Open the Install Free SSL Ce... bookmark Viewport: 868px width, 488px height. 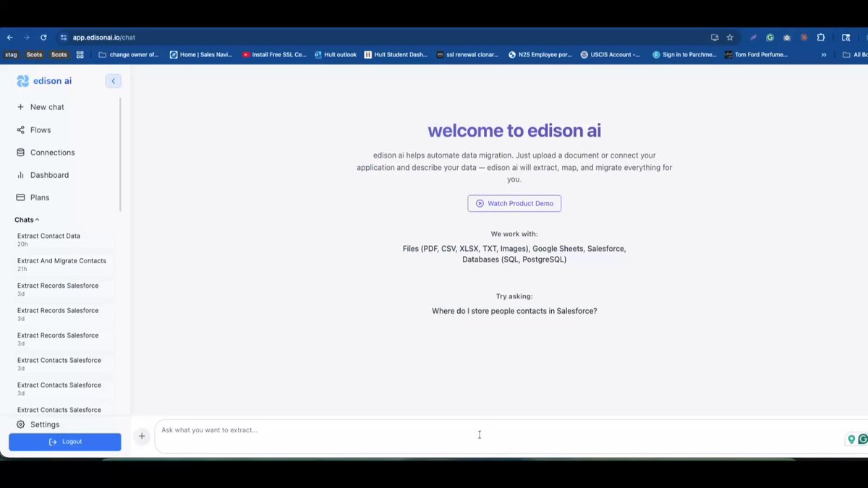click(x=275, y=54)
